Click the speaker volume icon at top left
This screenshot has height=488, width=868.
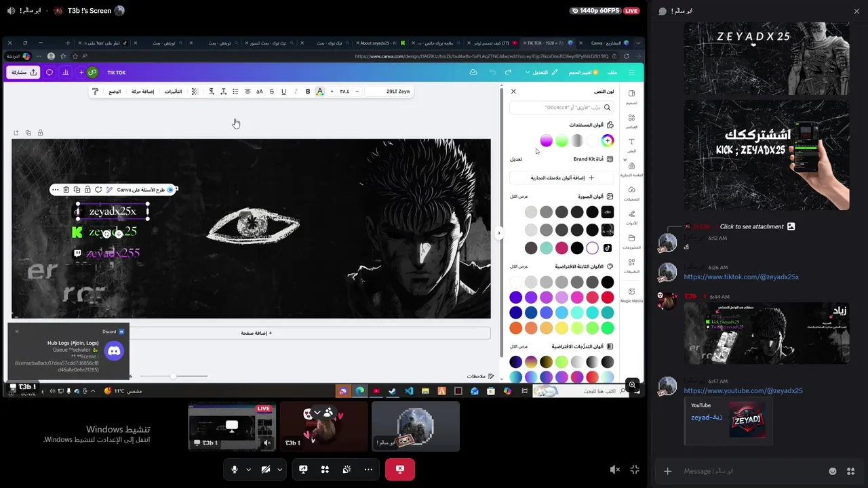tap(11, 11)
